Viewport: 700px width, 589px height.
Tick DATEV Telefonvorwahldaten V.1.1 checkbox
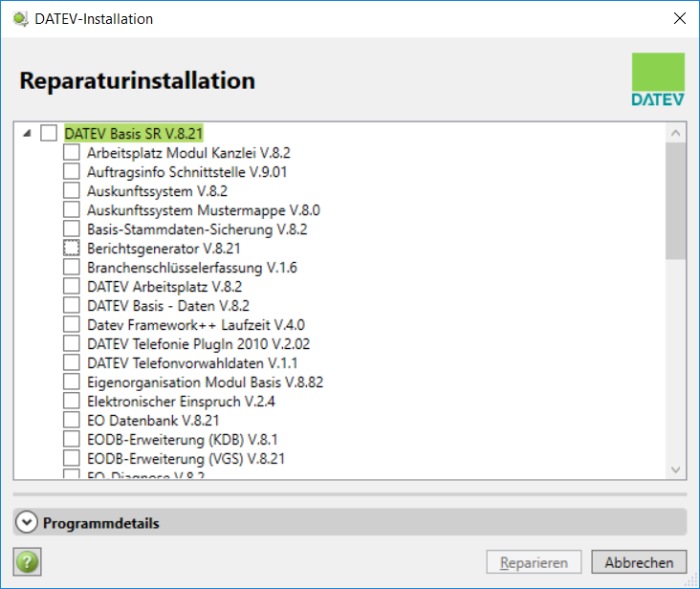click(72, 362)
